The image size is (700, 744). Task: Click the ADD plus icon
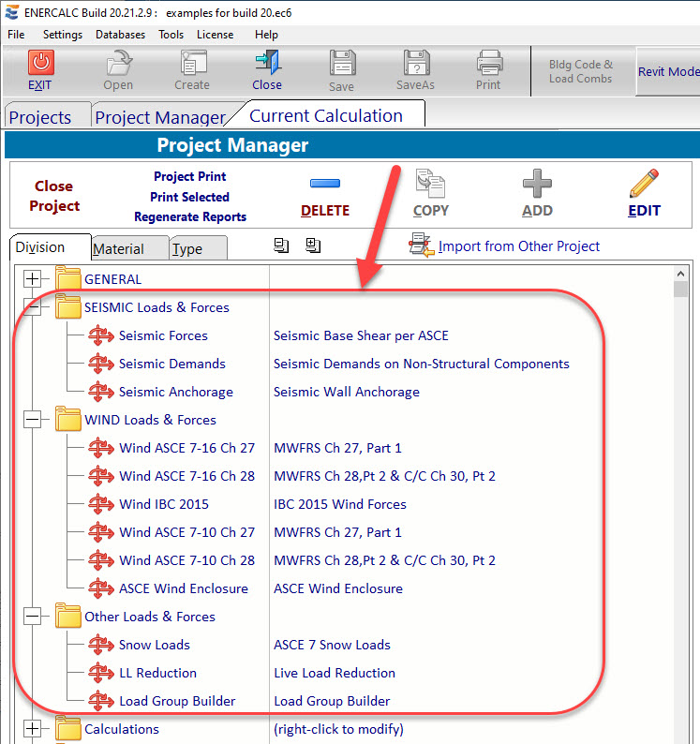[x=537, y=184]
